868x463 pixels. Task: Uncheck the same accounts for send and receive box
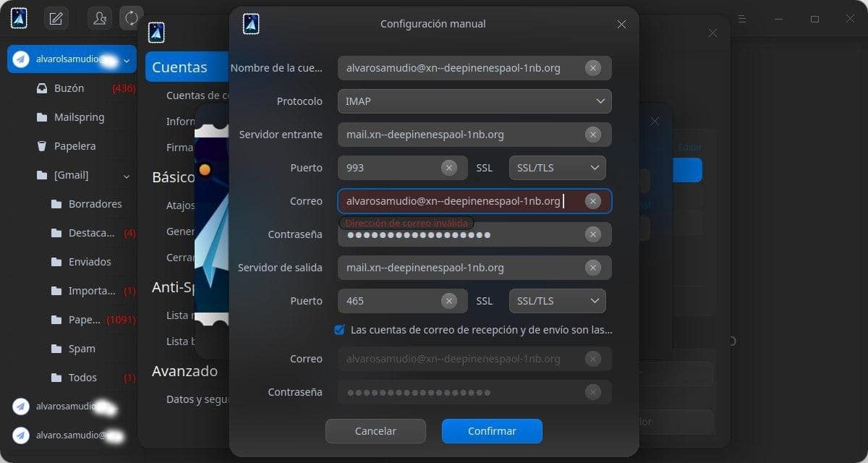click(339, 330)
